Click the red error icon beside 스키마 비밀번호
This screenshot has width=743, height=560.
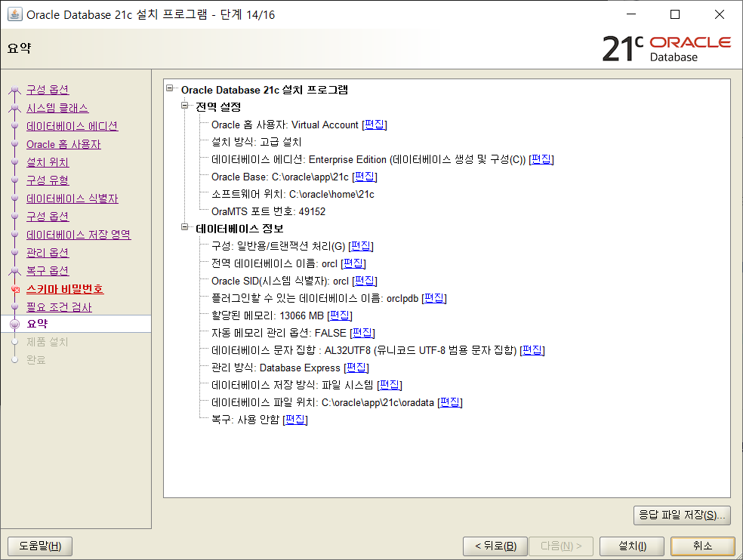click(x=15, y=289)
